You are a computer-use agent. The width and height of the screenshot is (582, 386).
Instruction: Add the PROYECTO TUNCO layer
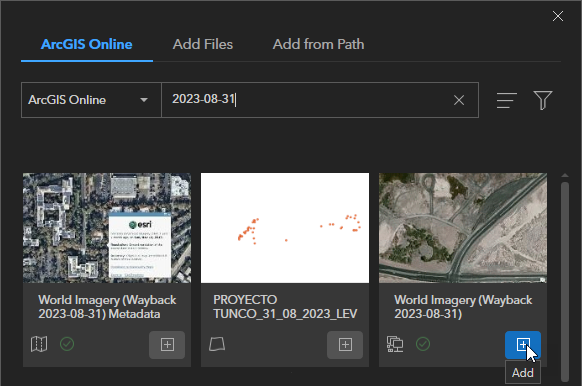point(345,345)
